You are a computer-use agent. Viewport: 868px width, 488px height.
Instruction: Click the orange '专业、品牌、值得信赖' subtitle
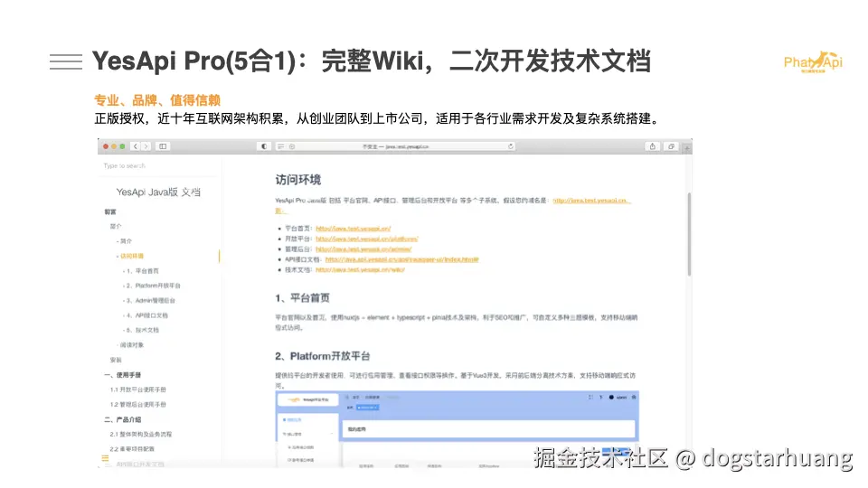(157, 100)
